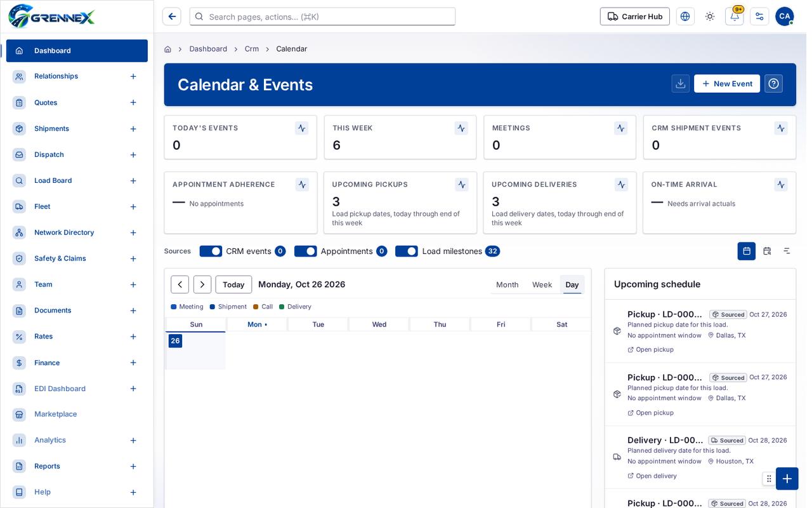Image resolution: width=812 pixels, height=508 pixels.
Task: Expand the Fleet sidebar section
Action: 133,207
